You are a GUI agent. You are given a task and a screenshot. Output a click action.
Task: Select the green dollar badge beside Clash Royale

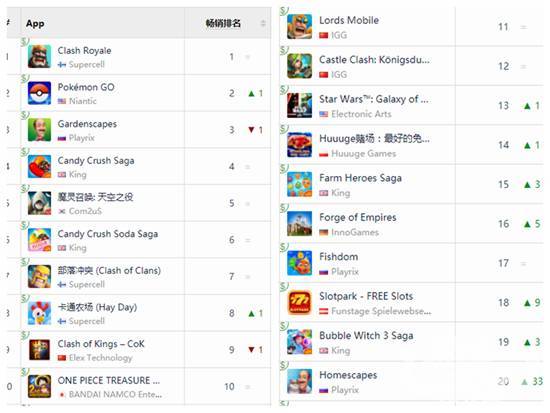(25, 41)
